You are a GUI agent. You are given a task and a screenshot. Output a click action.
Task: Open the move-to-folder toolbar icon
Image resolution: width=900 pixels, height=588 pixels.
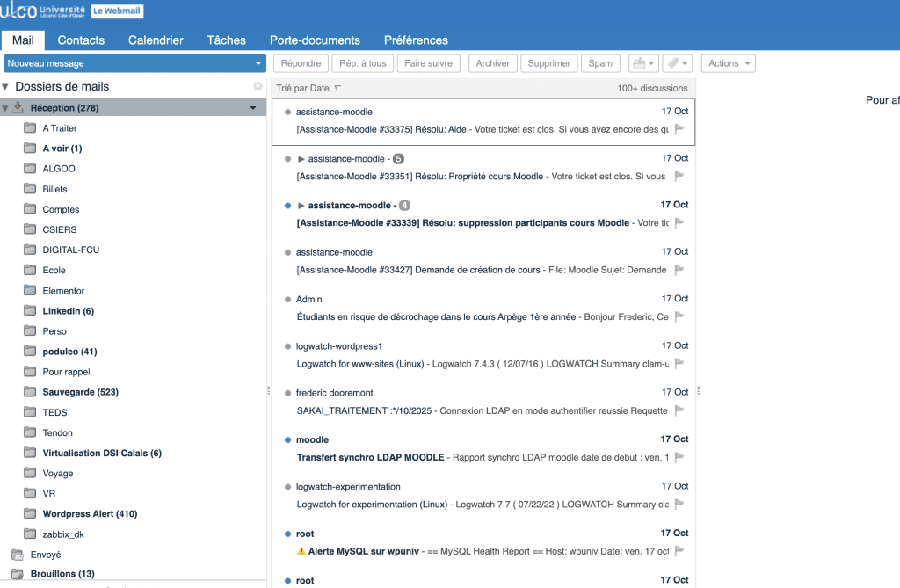pyautogui.click(x=642, y=63)
